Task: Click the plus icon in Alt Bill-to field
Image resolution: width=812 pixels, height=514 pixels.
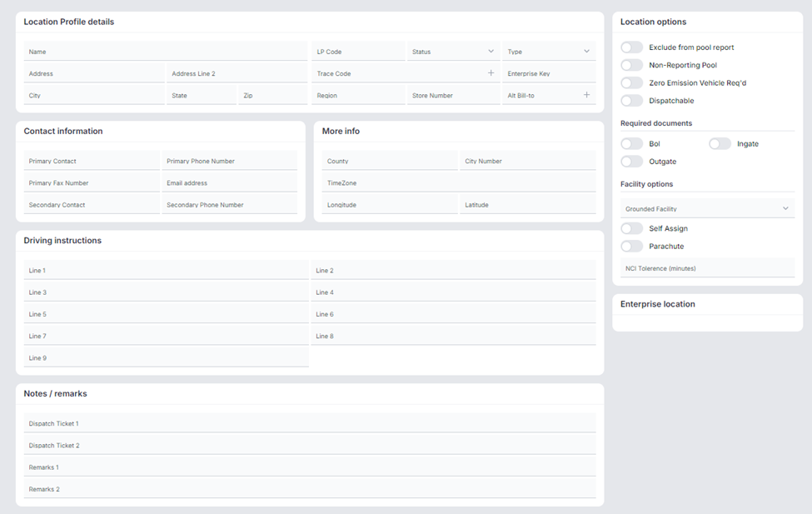Action: 586,95
